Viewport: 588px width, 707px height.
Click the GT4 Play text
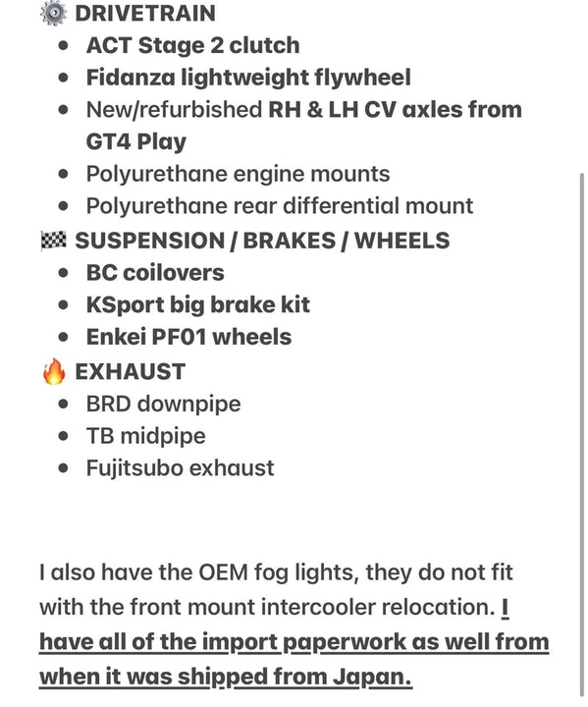click(136, 142)
